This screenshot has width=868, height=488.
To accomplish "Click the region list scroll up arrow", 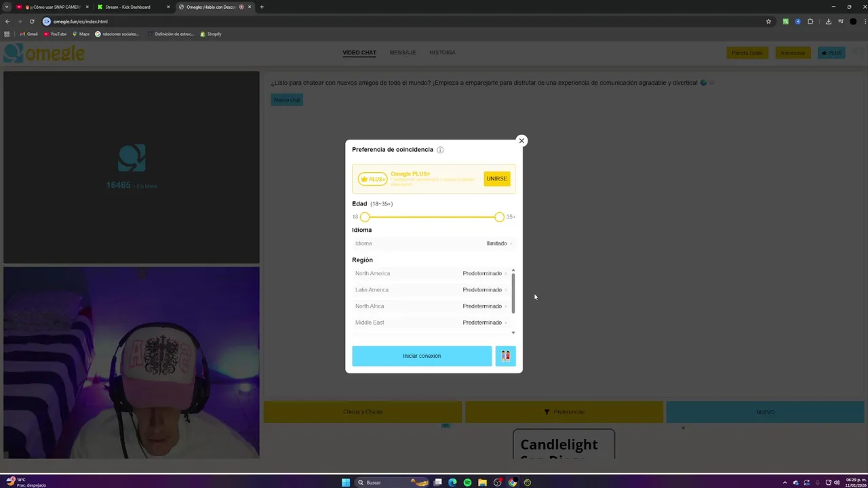I will 513,270.
